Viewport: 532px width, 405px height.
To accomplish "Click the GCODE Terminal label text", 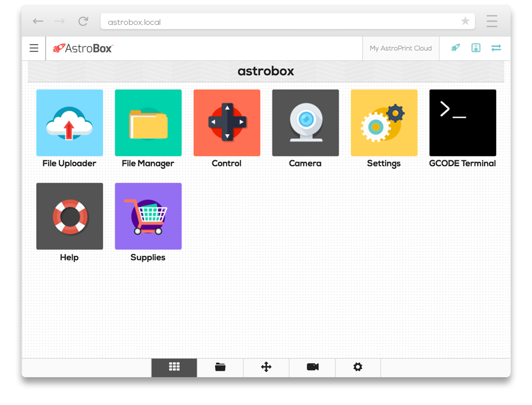I will 463,163.
